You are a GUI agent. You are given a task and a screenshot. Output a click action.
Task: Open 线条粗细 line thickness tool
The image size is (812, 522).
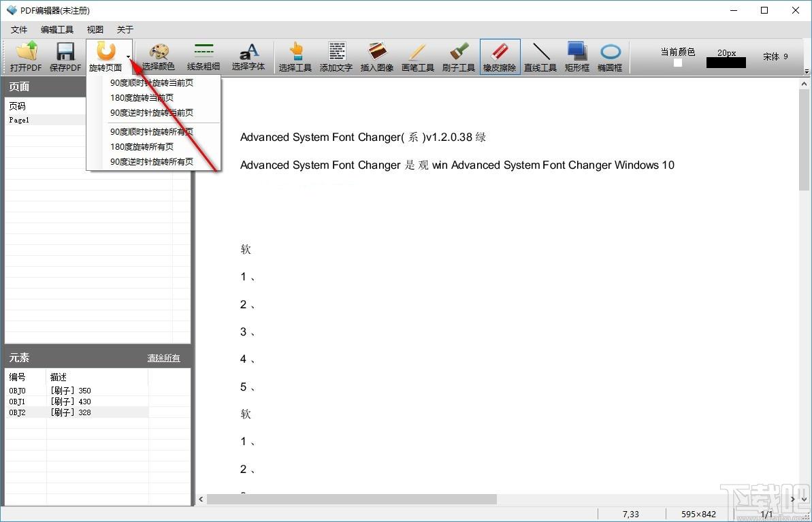click(204, 57)
